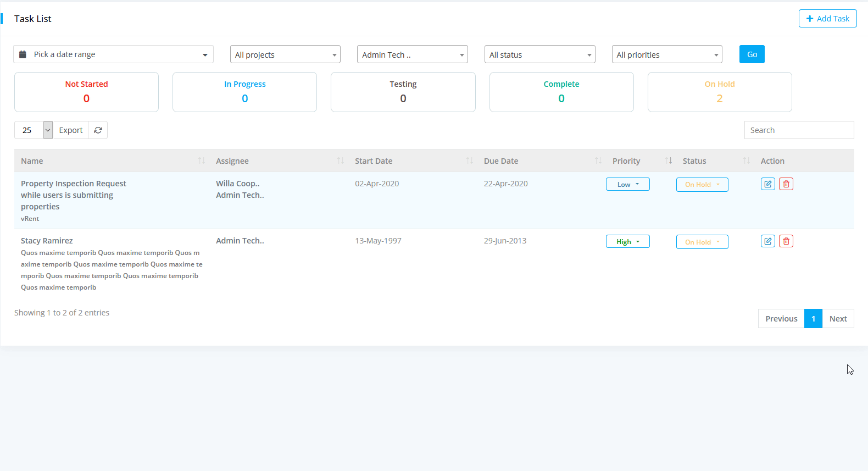Focus the Search input field
Image resolution: width=868 pixels, height=471 pixels.
click(798, 130)
